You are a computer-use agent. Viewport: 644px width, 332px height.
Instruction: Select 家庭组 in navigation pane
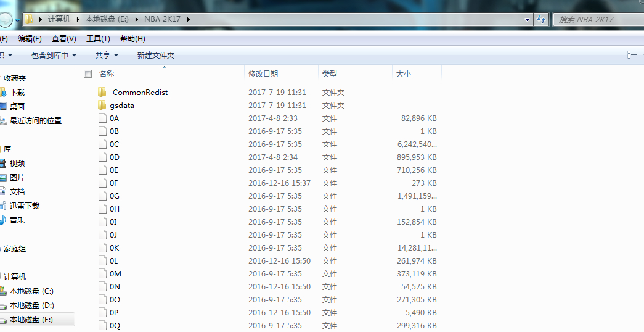pyautogui.click(x=15, y=249)
